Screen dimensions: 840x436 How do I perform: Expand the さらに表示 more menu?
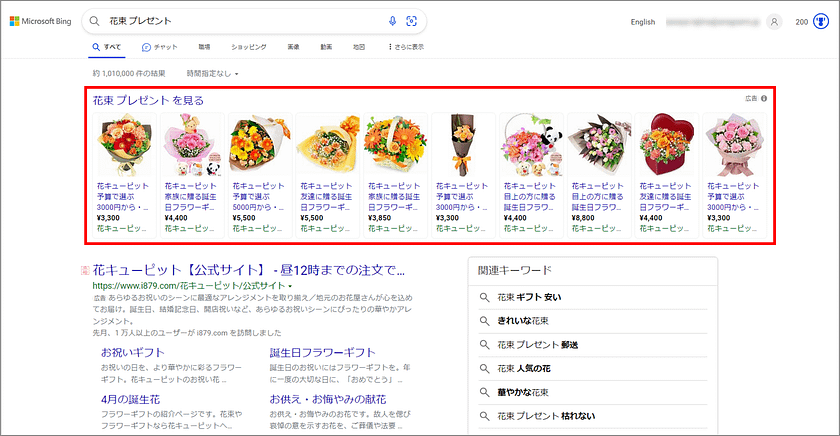point(405,47)
